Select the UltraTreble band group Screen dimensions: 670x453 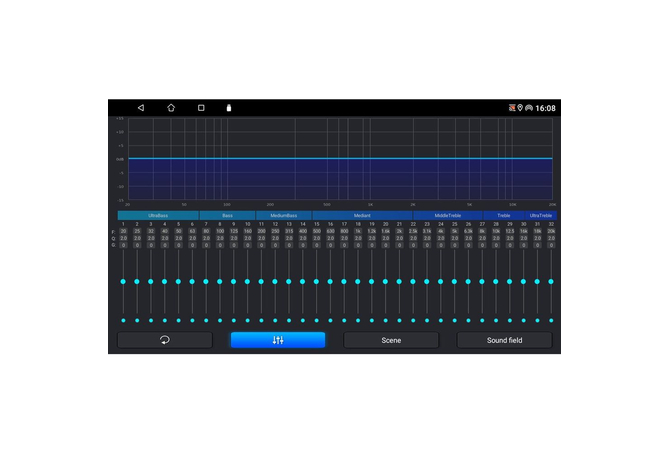point(540,215)
